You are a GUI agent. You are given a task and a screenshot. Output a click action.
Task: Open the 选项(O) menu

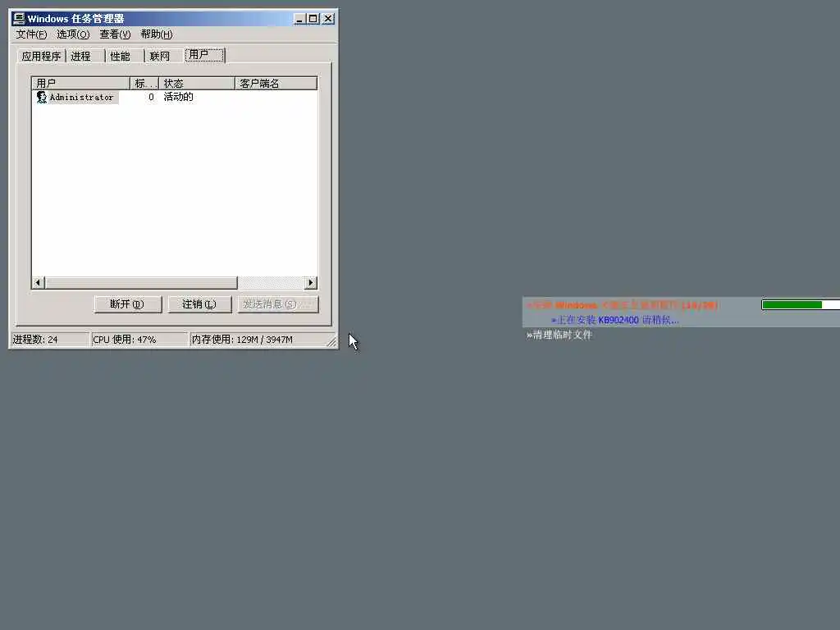click(73, 34)
